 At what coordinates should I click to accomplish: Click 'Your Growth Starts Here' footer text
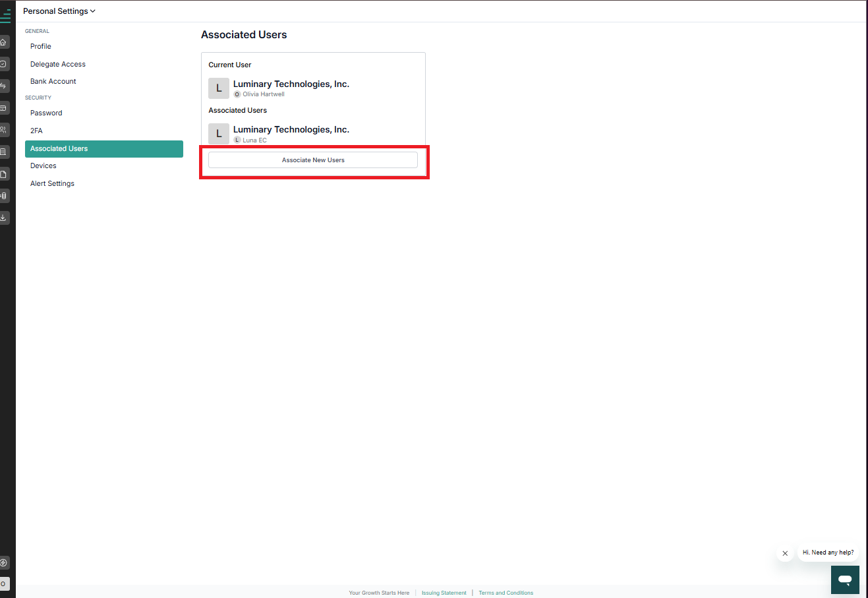point(379,593)
